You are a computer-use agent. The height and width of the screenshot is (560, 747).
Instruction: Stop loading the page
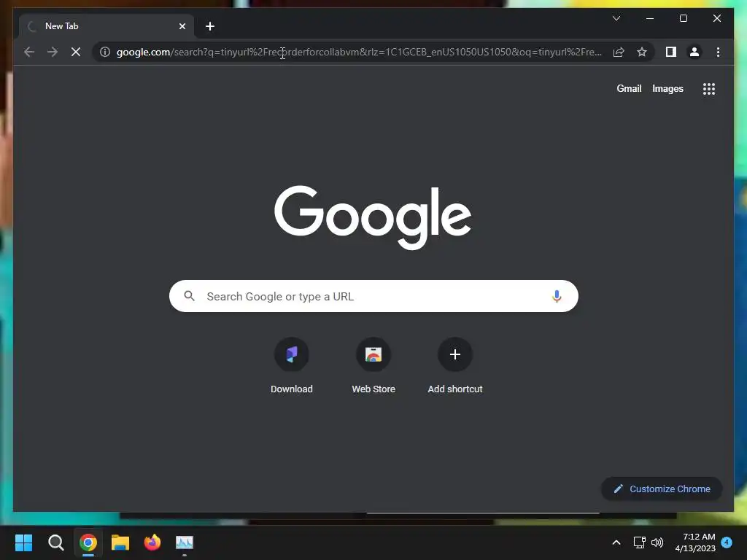76,52
